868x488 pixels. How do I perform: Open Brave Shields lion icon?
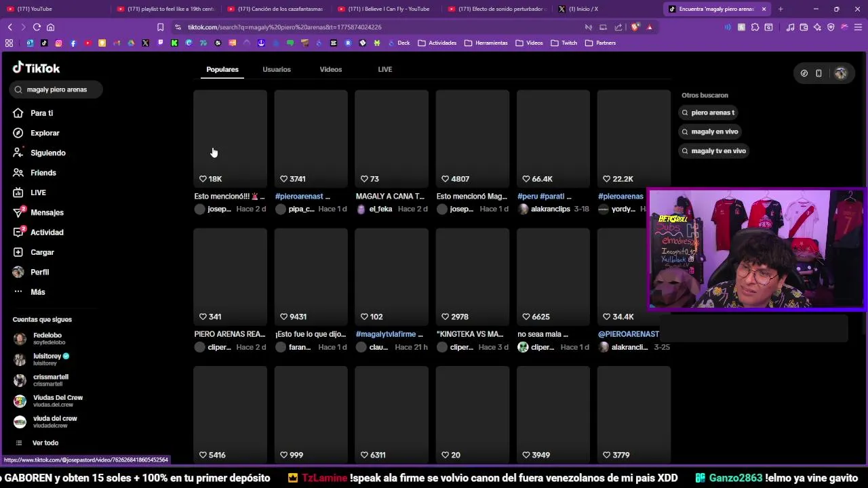tap(635, 27)
